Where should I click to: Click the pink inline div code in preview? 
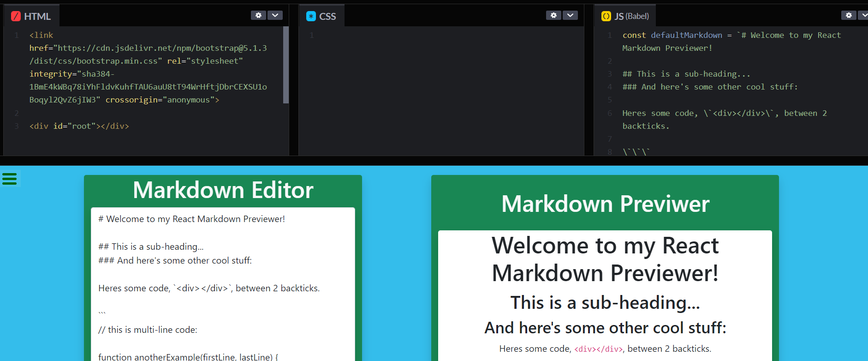[598, 349]
